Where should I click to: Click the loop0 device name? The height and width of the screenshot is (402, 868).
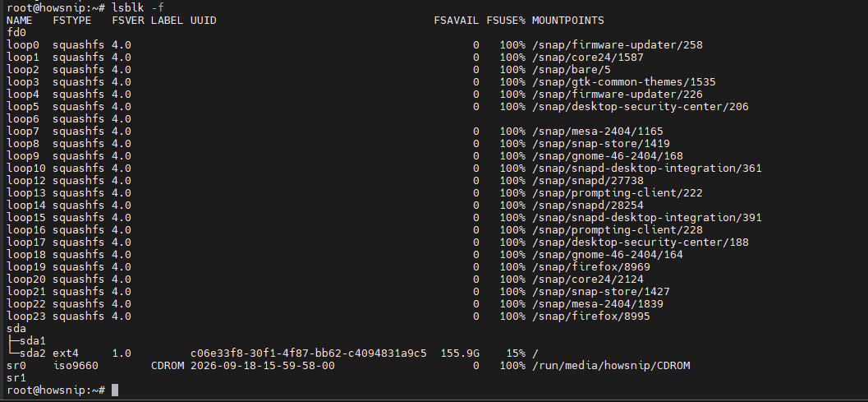point(23,45)
